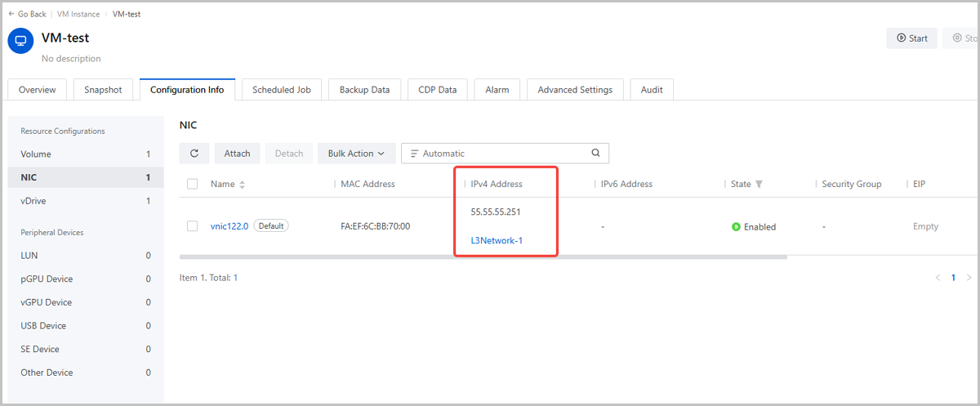980x406 pixels.
Task: Switch to the Snapshot tab
Action: click(103, 90)
